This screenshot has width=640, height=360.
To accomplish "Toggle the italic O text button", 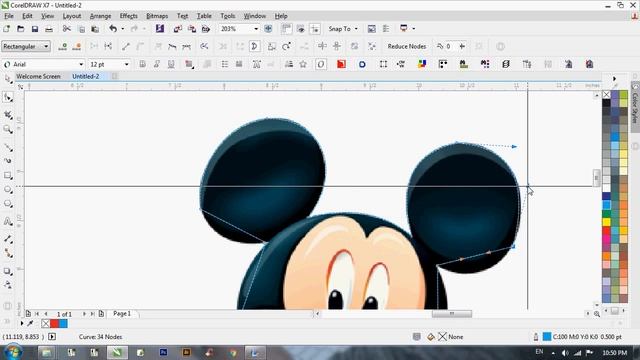I will pos(321,64).
